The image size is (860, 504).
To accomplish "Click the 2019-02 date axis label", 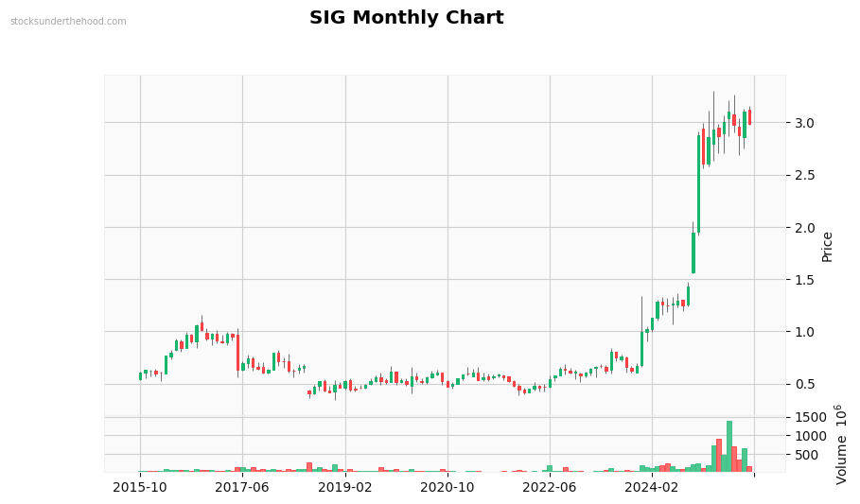I will point(345,487).
